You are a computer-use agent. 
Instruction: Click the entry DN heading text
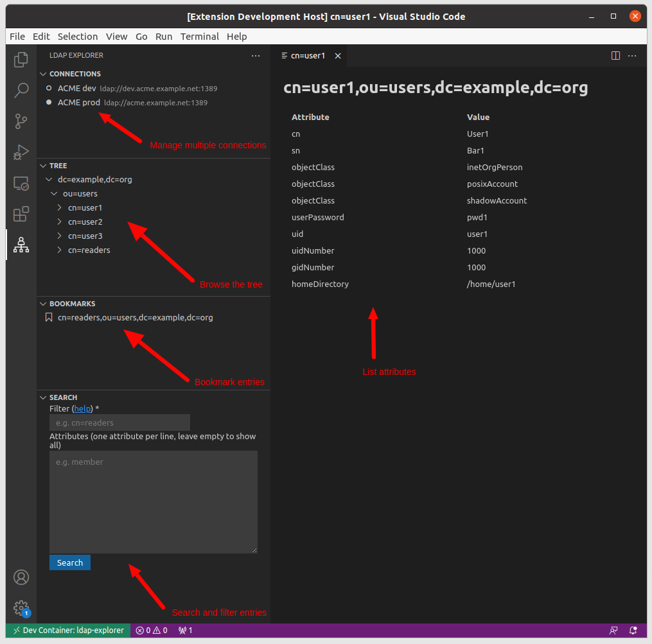coord(436,88)
